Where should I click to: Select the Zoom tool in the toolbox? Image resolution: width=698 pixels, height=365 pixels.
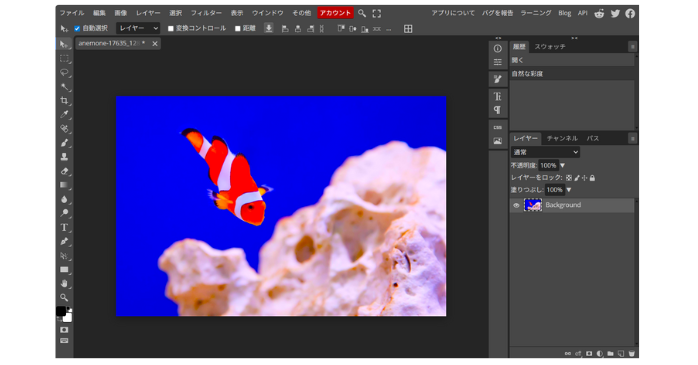click(64, 297)
